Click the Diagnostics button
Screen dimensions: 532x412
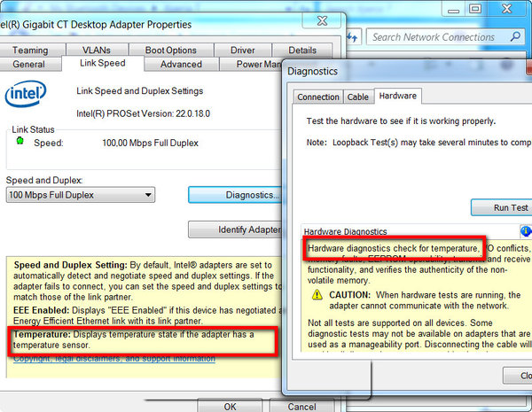tap(235, 195)
